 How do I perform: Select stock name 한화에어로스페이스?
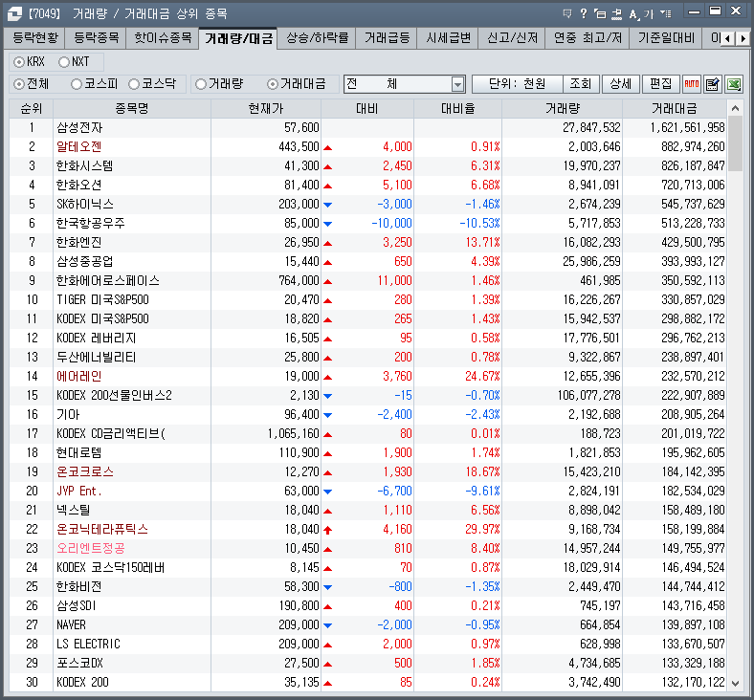tap(108, 281)
